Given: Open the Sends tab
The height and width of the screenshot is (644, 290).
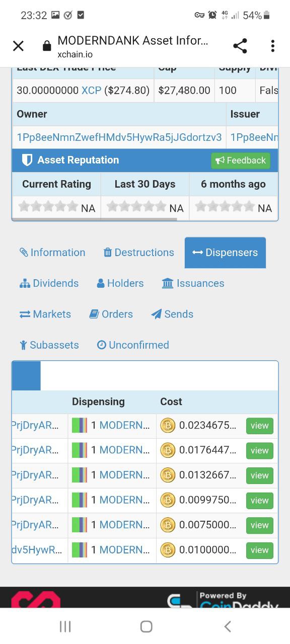Looking at the screenshot, I should coord(172,314).
